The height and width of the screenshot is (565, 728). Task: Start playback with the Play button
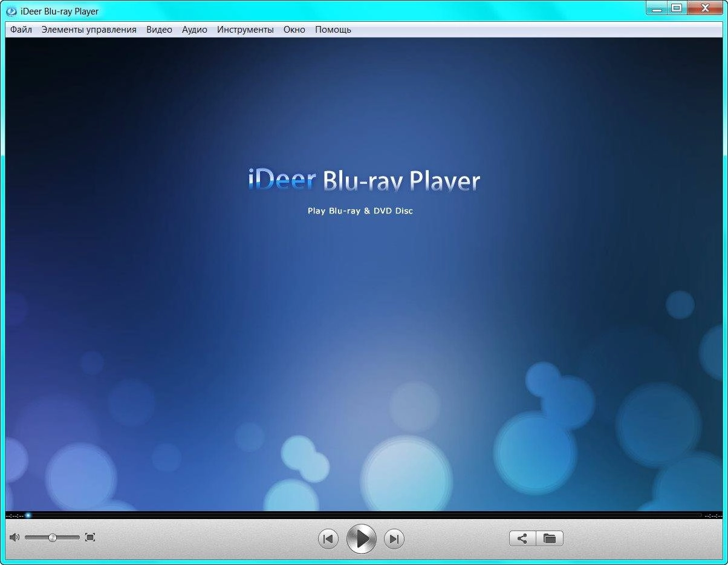[362, 539]
